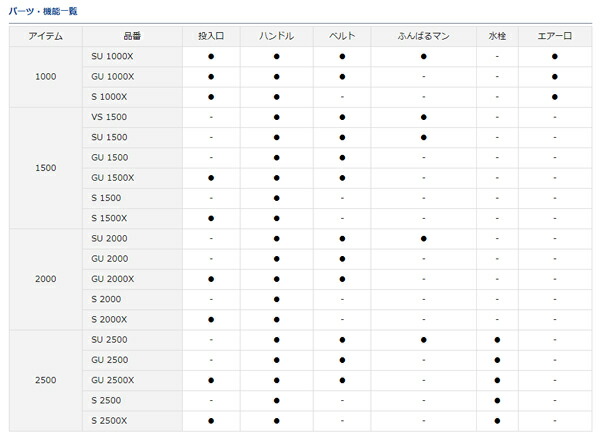Click the ふんばるマン column header

point(423,36)
